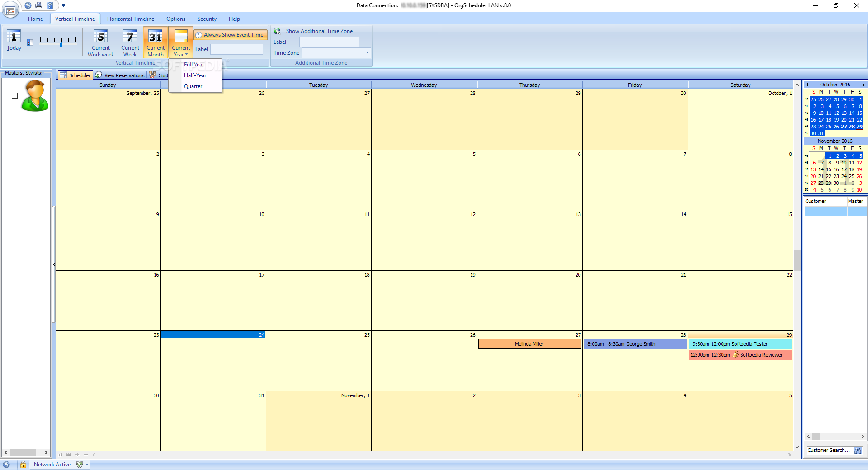Open the Horizontal Timeline ribbon tab
Viewport: 868px width, 470px height.
[x=131, y=19]
